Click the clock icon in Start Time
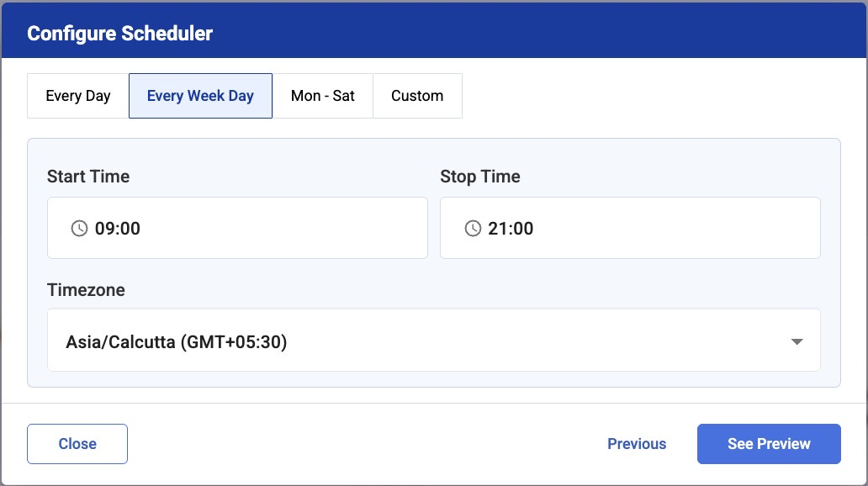 79,229
